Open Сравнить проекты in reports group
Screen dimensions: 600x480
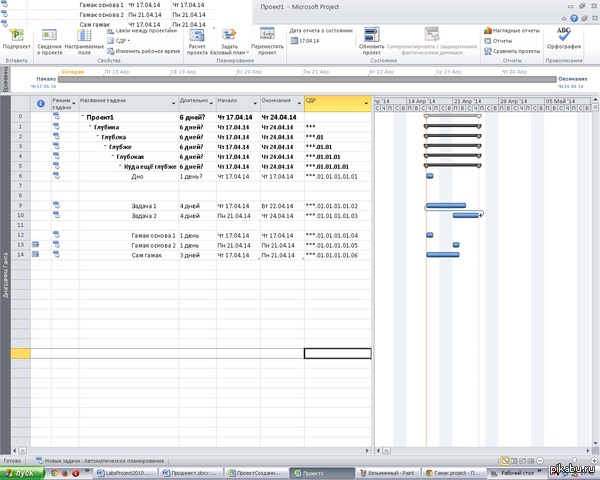[x=515, y=50]
